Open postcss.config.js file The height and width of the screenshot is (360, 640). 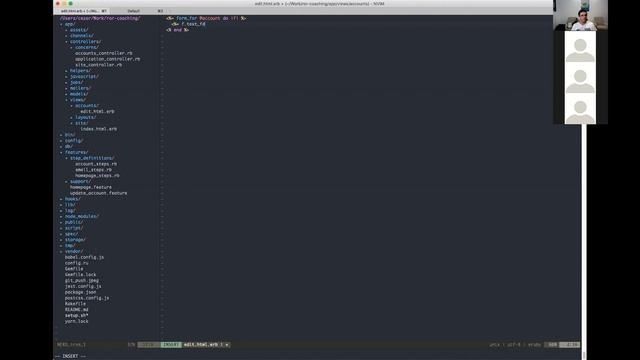(87, 298)
